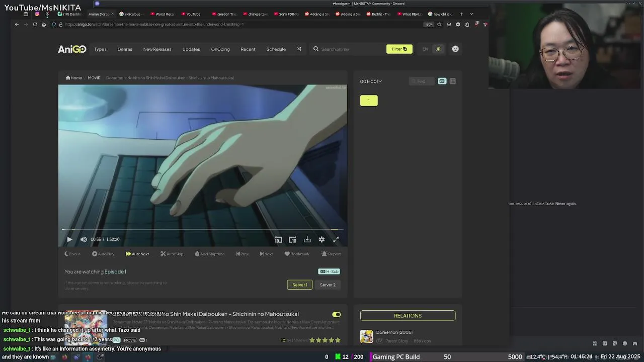644x362 pixels.
Task: Bookmark this anime with heart icon
Action: coord(297,254)
